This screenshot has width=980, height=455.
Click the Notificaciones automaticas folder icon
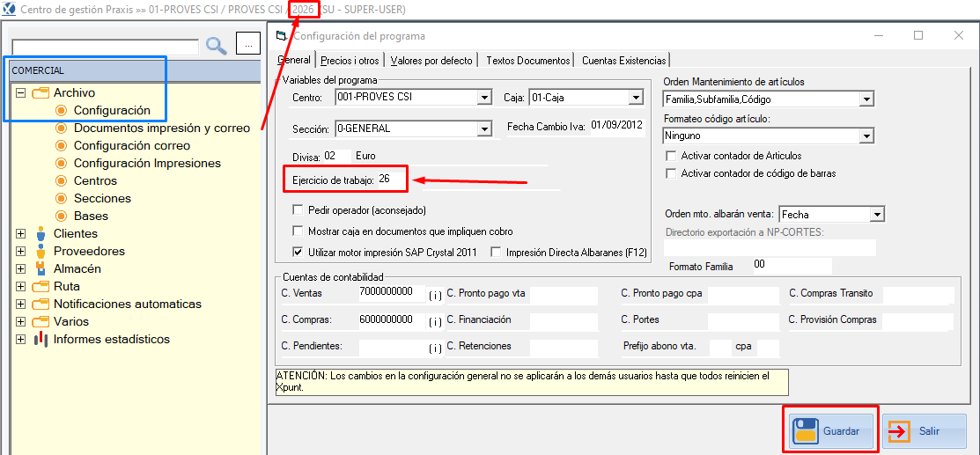tap(40, 304)
